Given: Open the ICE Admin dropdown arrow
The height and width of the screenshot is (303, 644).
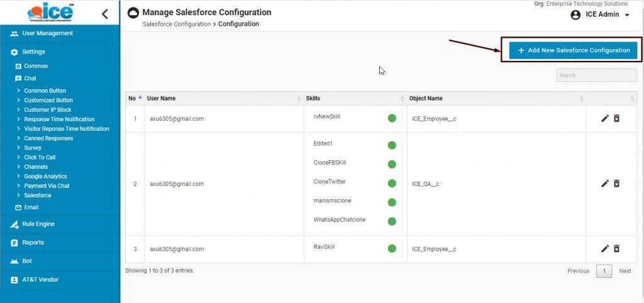Looking at the screenshot, I should (x=627, y=16).
